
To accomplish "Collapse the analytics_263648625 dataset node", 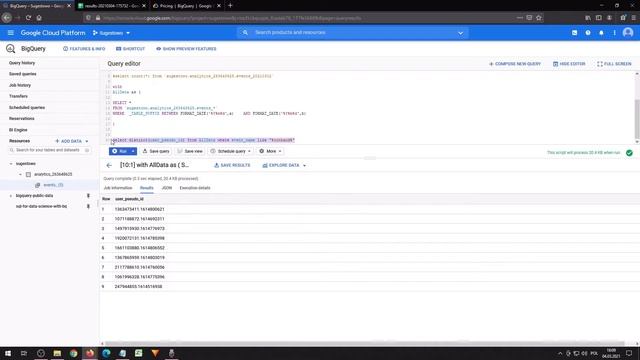I will pos(20,174).
